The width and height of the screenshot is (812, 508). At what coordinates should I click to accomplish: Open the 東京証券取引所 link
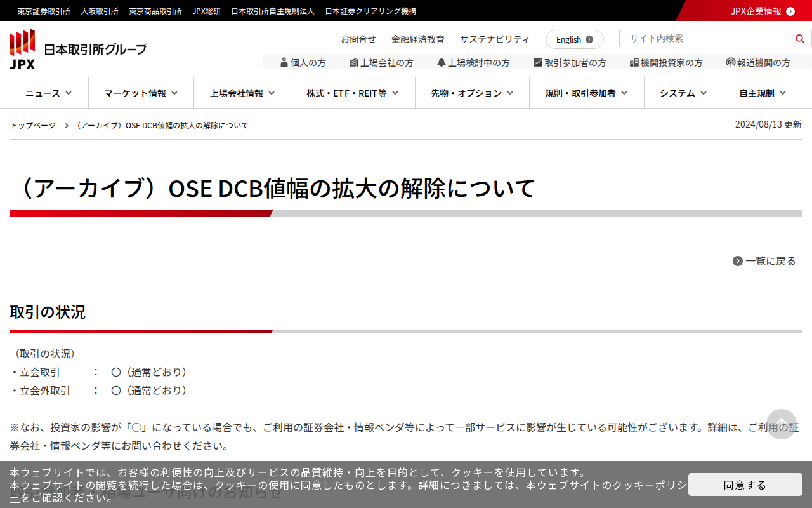(x=44, y=11)
